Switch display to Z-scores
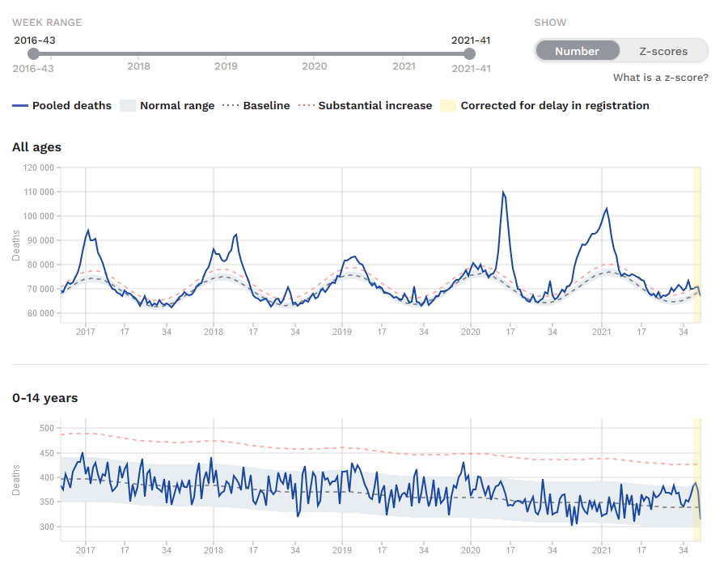Image resolution: width=728 pixels, height=572 pixels. coord(662,51)
